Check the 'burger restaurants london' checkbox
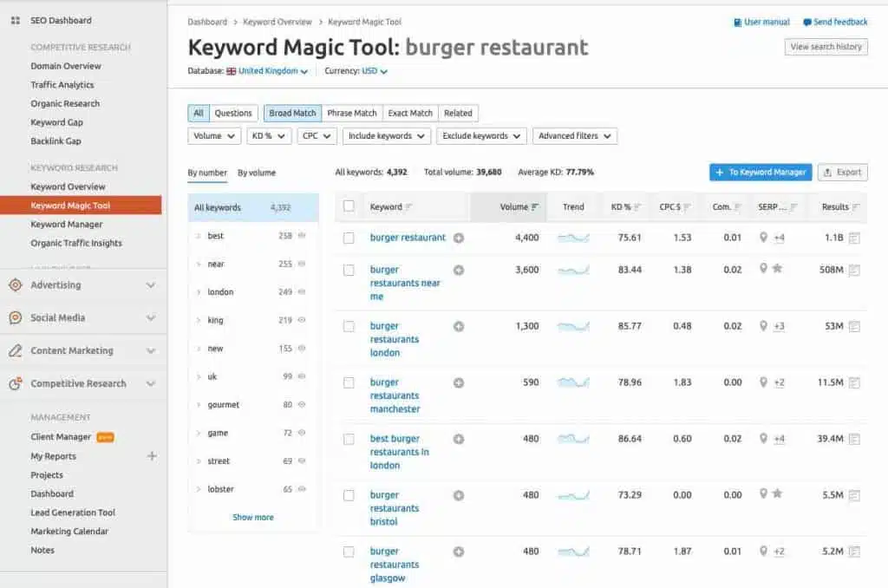888x588 pixels. click(349, 326)
